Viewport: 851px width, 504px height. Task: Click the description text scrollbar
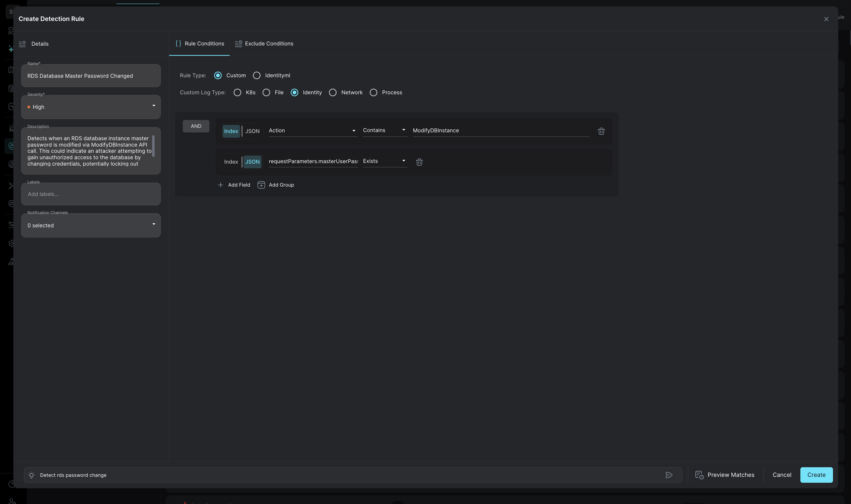(153, 146)
